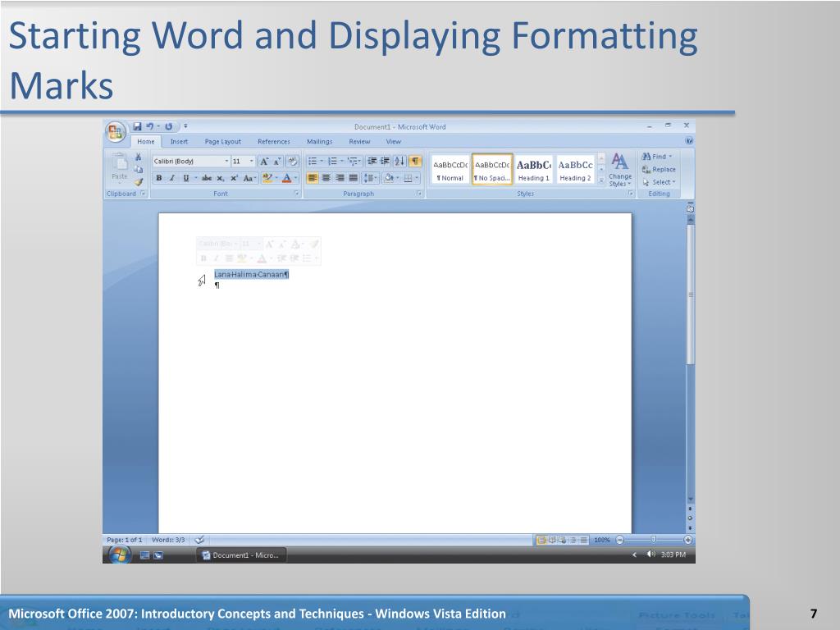This screenshot has height=630, width=840.
Task: Click the vertical scrollbar of the document
Action: point(691,294)
